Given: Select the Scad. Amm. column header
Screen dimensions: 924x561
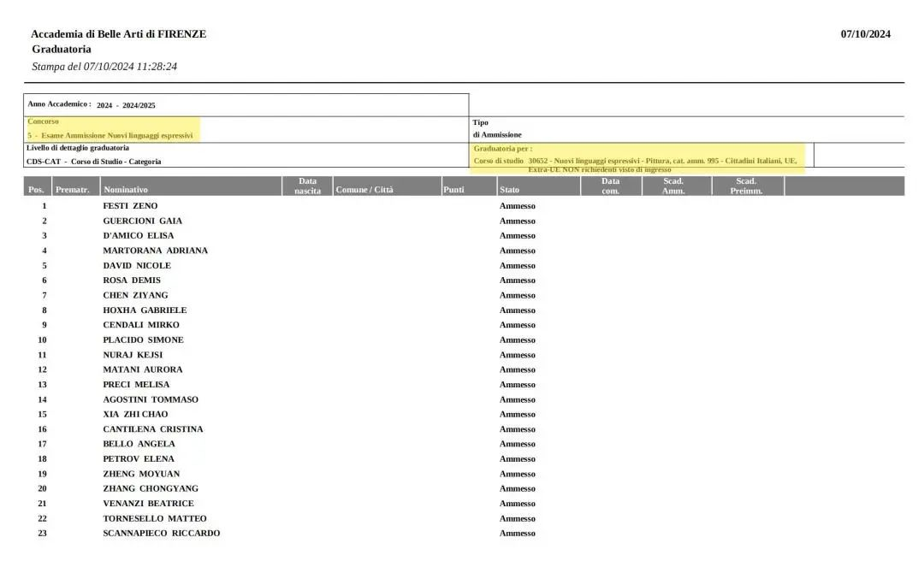Looking at the screenshot, I should pos(673,186).
